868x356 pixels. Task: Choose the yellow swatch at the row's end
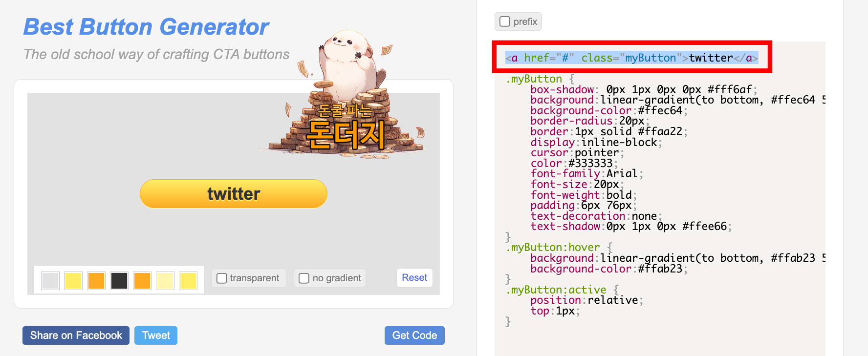click(x=188, y=281)
